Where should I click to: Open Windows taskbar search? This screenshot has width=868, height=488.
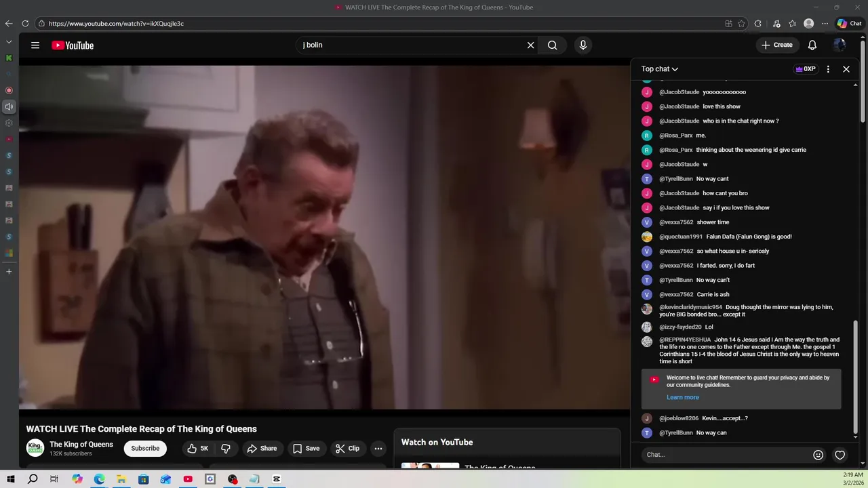point(33,479)
